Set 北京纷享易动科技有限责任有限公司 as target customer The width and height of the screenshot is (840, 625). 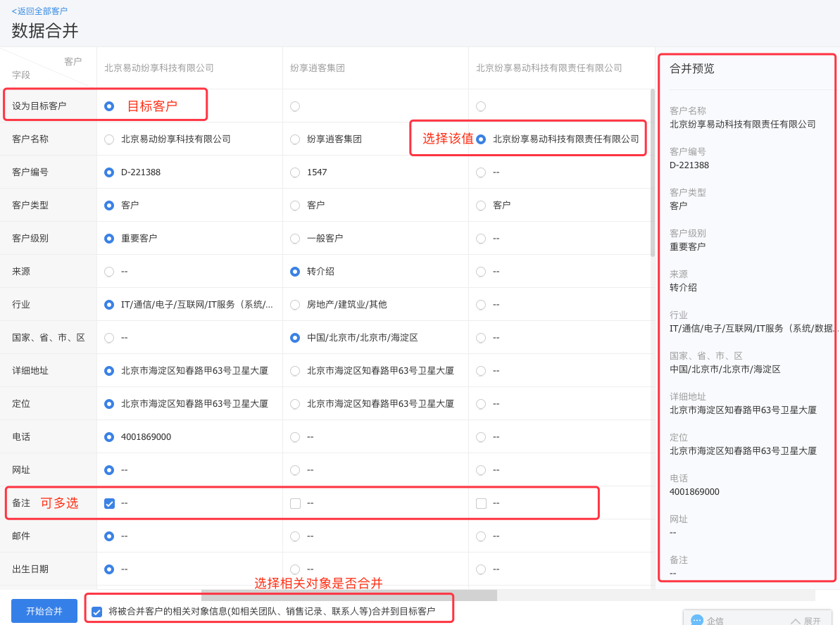[x=481, y=106]
